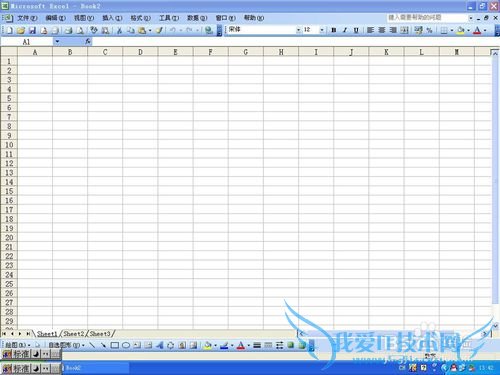Open Print Preview from the toolbar
This screenshot has height=375, width=500.
(x=80, y=30)
